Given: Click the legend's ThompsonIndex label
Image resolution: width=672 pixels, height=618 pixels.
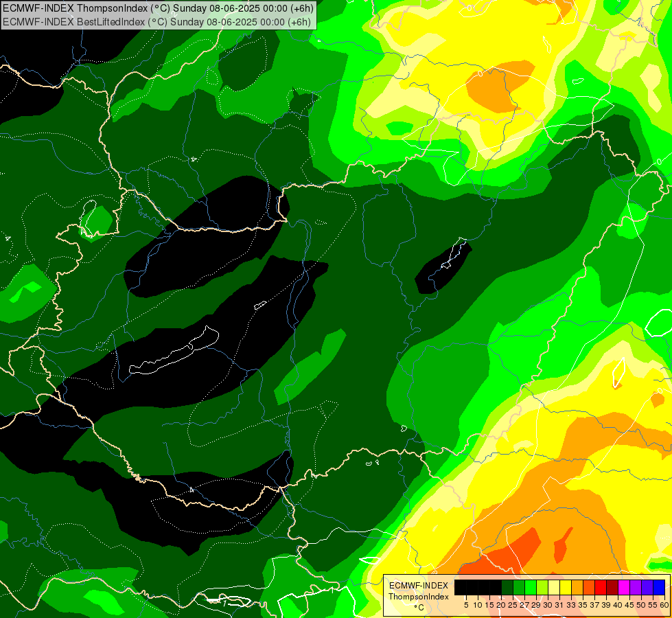Looking at the screenshot, I should [418, 597].
